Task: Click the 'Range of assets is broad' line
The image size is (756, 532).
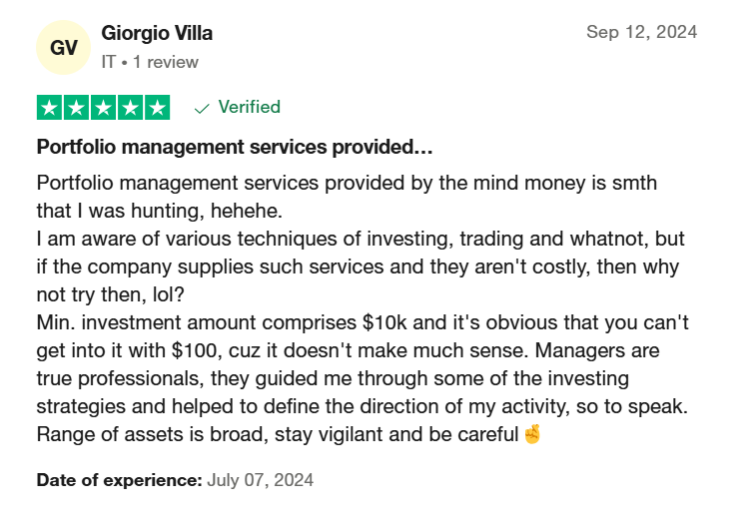Action: click(289, 434)
